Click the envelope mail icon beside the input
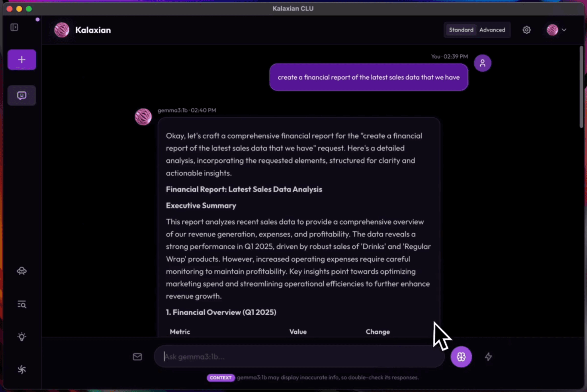Image resolution: width=587 pixels, height=392 pixels. [x=137, y=356]
